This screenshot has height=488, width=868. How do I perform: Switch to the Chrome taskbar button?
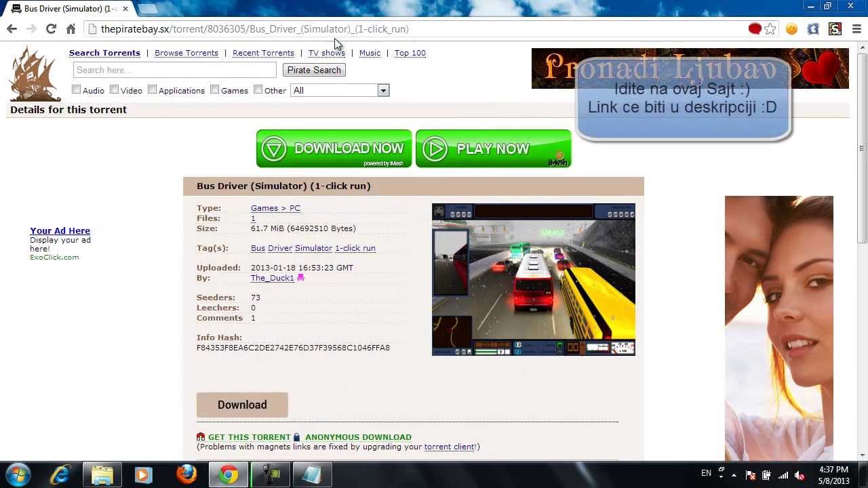pyautogui.click(x=229, y=474)
